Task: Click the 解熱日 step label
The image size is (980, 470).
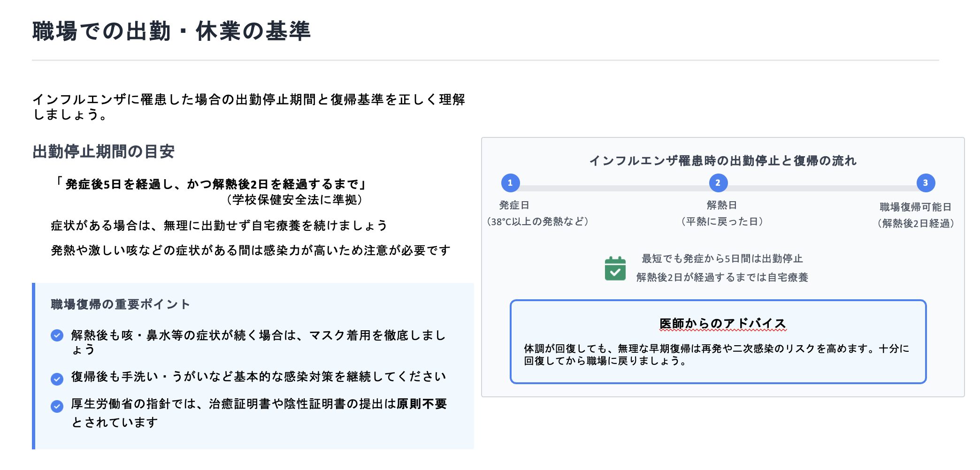Action: point(721,205)
